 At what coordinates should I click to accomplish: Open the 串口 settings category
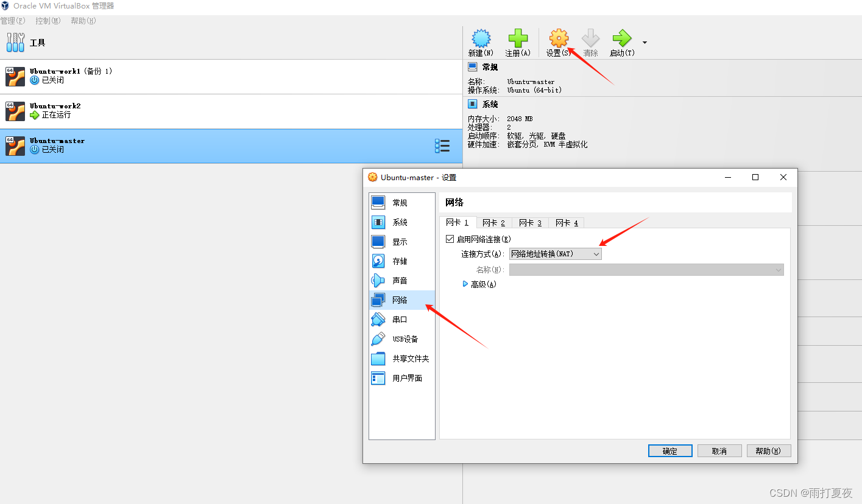point(402,320)
